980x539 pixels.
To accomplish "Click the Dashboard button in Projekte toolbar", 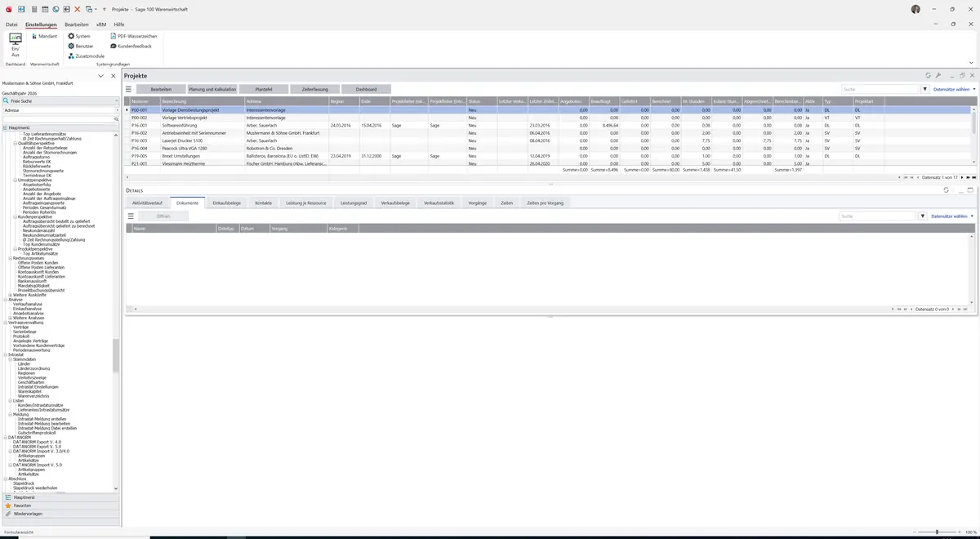I will pos(367,89).
